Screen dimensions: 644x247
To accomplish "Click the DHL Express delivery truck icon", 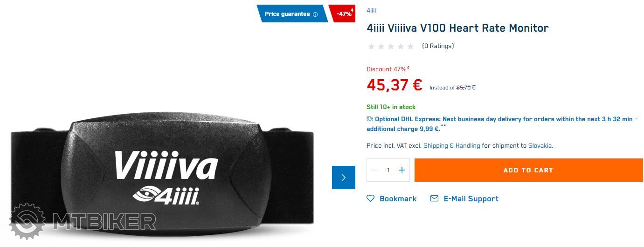I will [370, 119].
